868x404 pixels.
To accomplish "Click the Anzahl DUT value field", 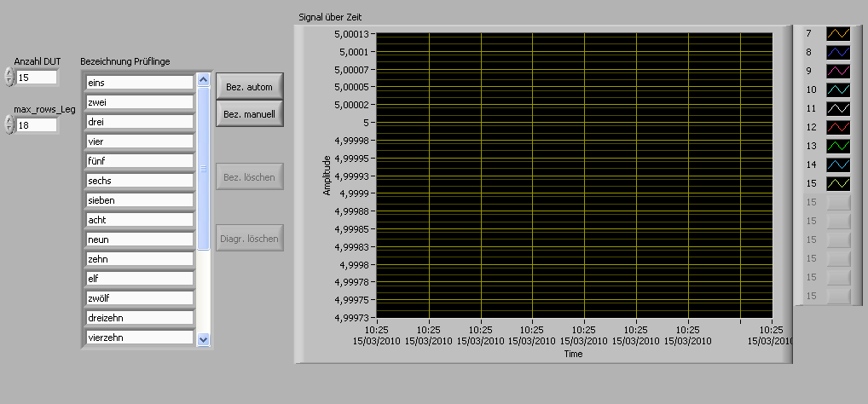I will pyautogui.click(x=37, y=78).
